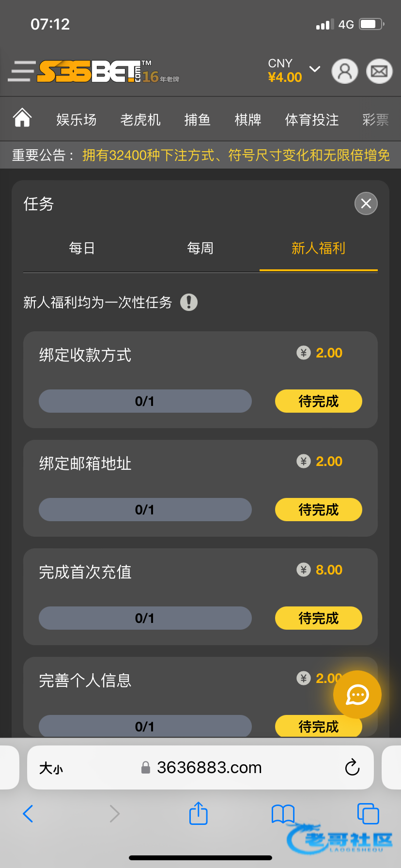Tap the Safari share icon
Image resolution: width=401 pixels, height=868 pixels.
click(x=198, y=813)
